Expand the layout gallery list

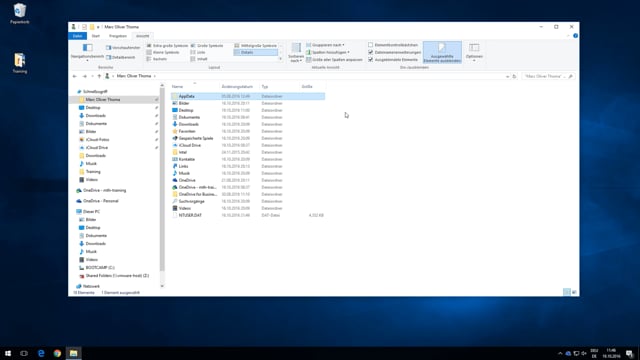pos(280,59)
